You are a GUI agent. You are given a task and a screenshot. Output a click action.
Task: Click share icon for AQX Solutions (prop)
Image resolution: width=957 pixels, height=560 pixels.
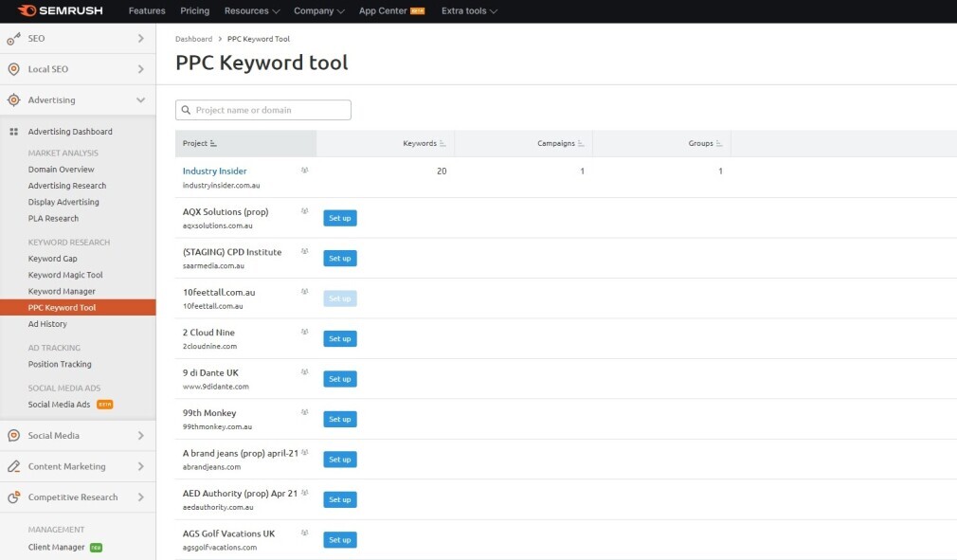click(x=304, y=211)
